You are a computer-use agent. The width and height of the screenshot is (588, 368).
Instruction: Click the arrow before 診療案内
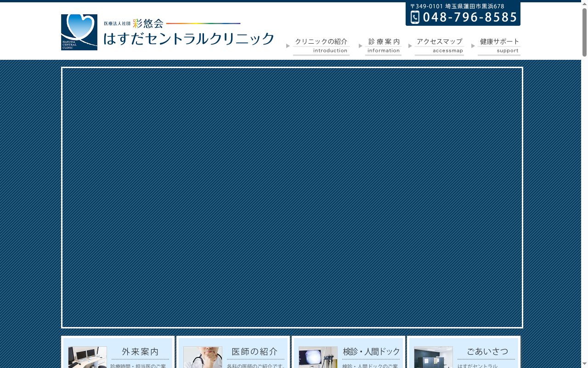coord(361,46)
